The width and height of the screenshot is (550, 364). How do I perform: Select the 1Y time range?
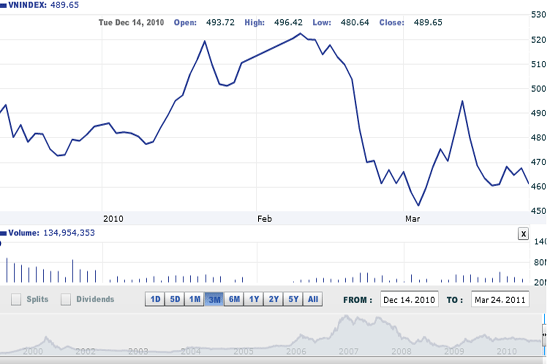pos(254,299)
